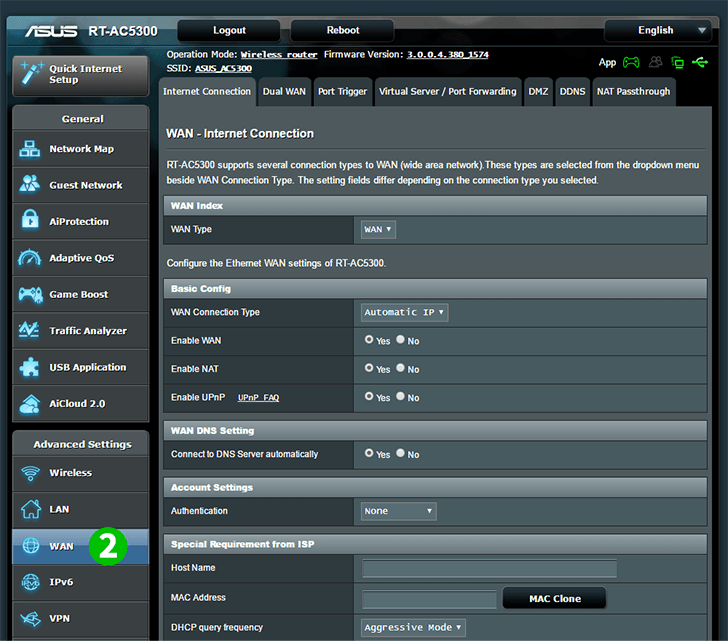Click the guest network users status icon
The width and height of the screenshot is (728, 641).
(x=656, y=62)
